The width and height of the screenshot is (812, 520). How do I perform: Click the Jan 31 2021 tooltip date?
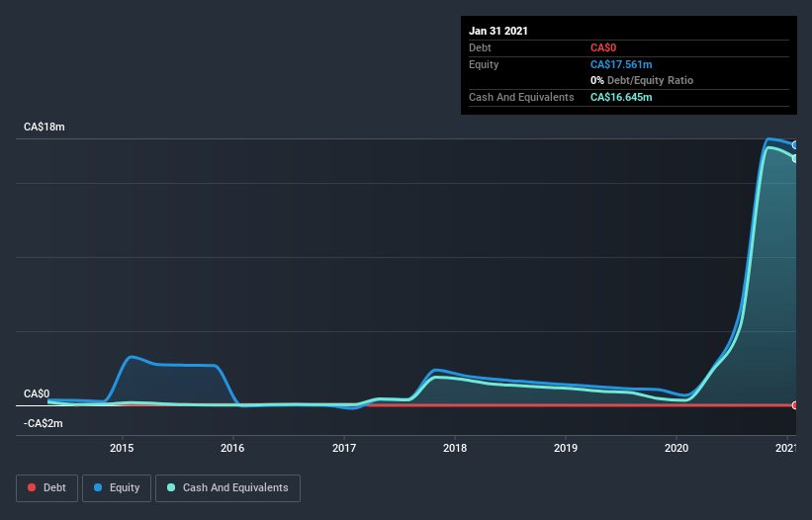point(498,31)
